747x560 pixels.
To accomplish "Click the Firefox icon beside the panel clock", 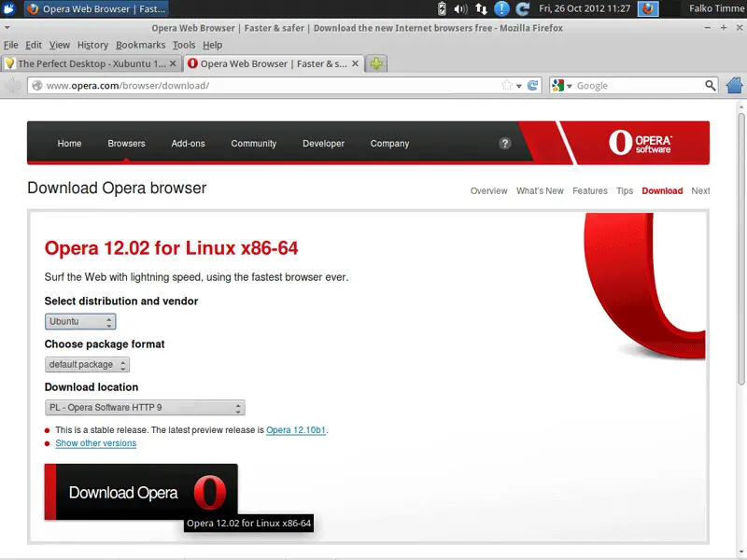I will (648, 8).
